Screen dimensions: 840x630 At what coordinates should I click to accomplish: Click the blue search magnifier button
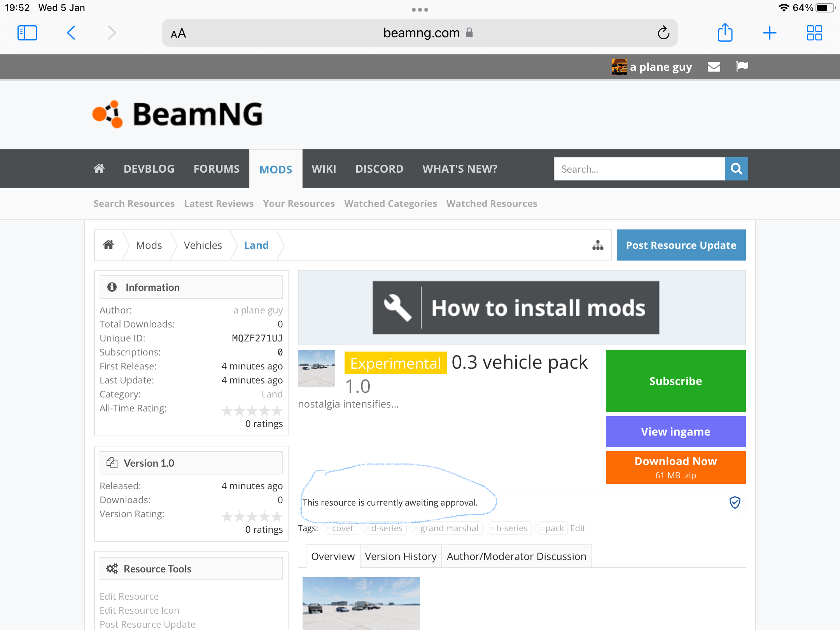click(x=736, y=169)
